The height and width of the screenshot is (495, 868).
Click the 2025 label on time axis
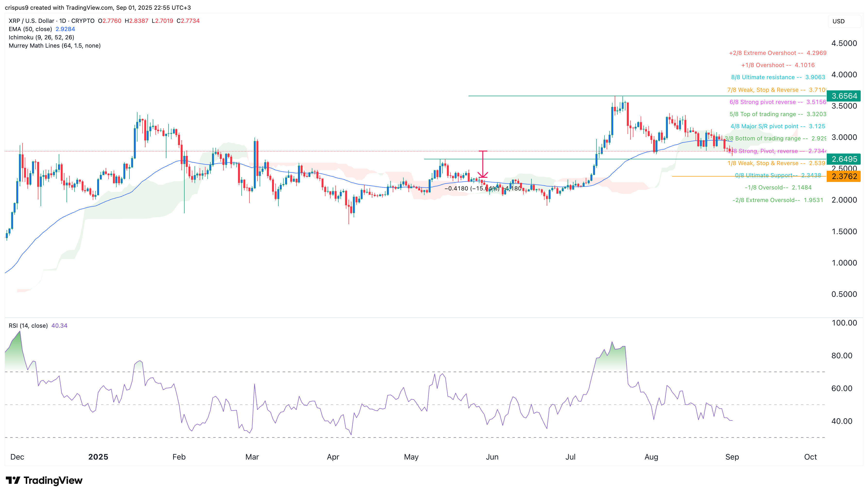[98, 457]
